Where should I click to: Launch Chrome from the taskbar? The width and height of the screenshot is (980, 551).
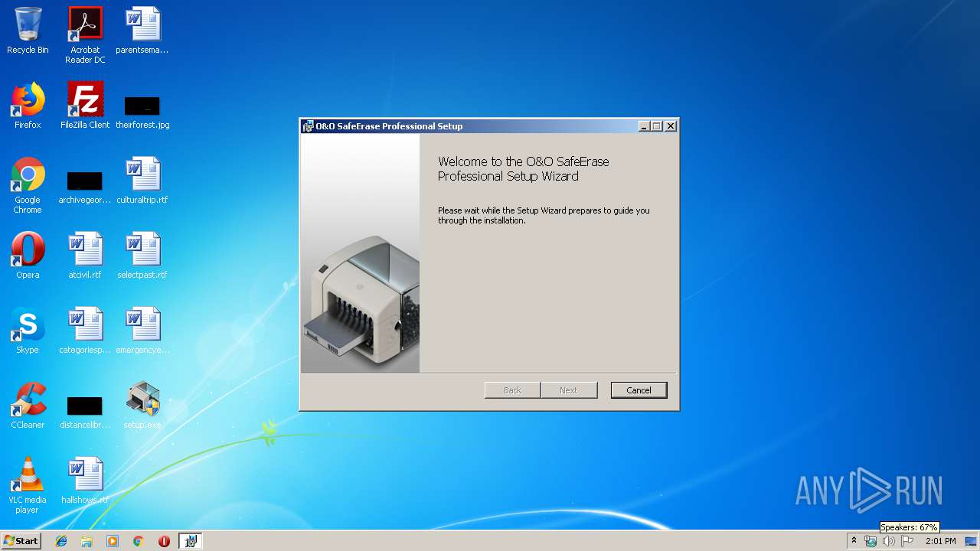138,541
